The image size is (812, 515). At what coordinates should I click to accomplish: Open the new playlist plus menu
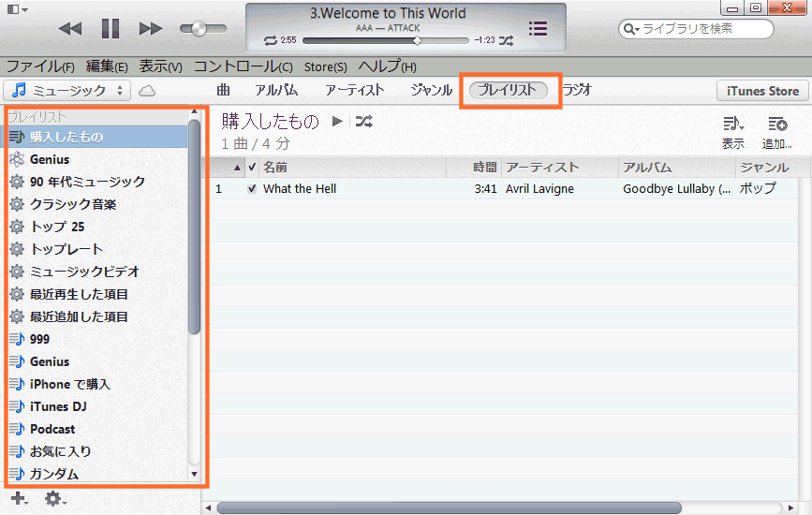(19, 499)
